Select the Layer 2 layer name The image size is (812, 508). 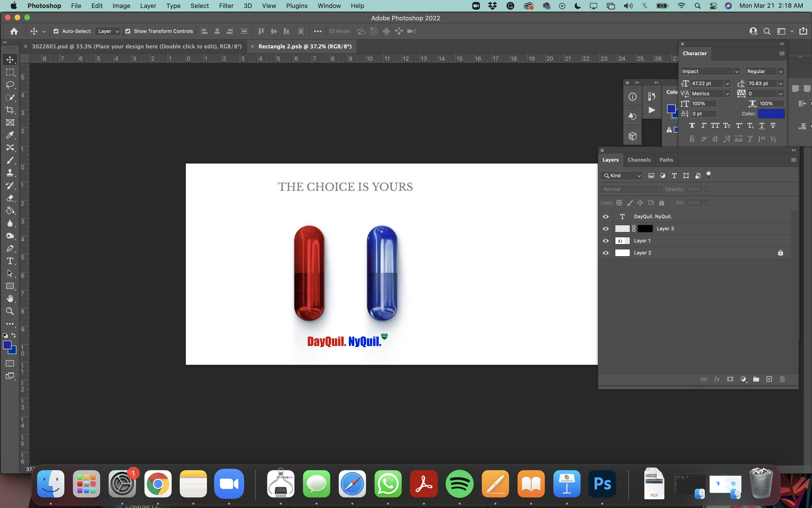(x=642, y=253)
